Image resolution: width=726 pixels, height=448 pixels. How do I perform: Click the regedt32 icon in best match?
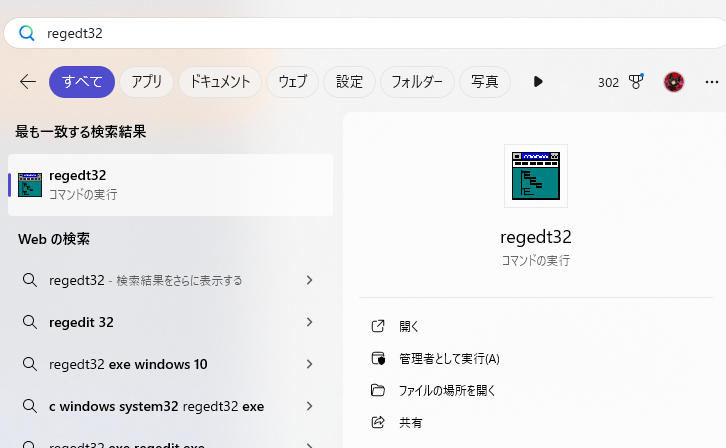pos(30,185)
